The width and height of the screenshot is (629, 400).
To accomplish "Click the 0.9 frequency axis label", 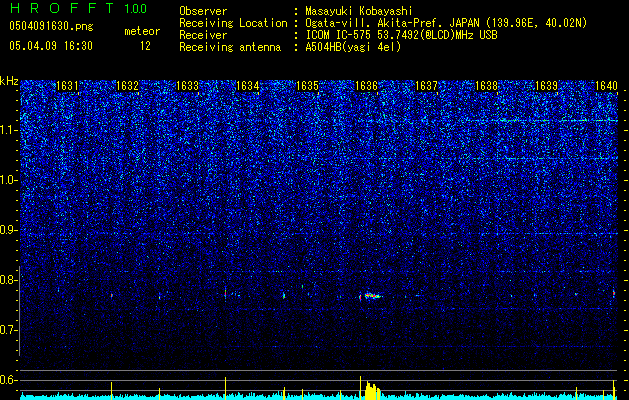I will tap(9, 230).
